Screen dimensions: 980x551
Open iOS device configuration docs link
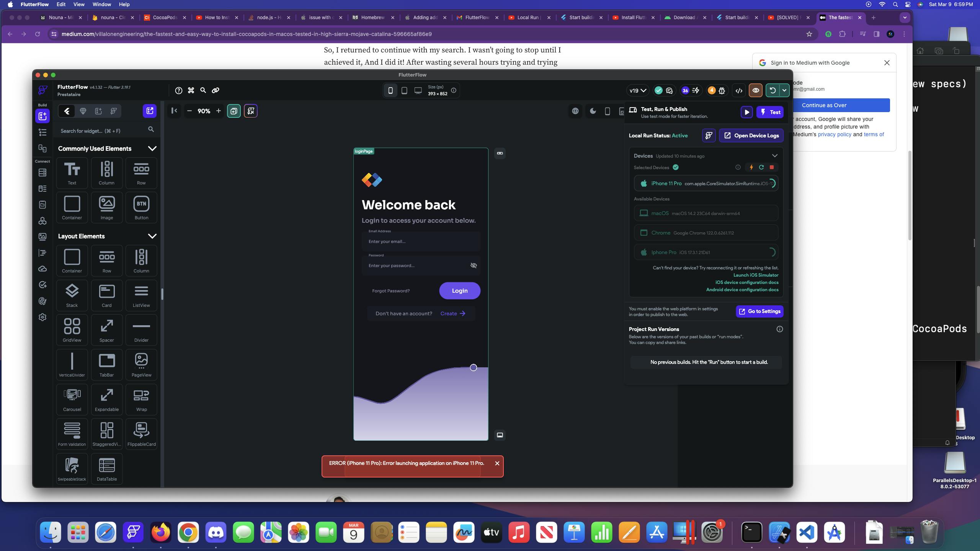(x=746, y=282)
